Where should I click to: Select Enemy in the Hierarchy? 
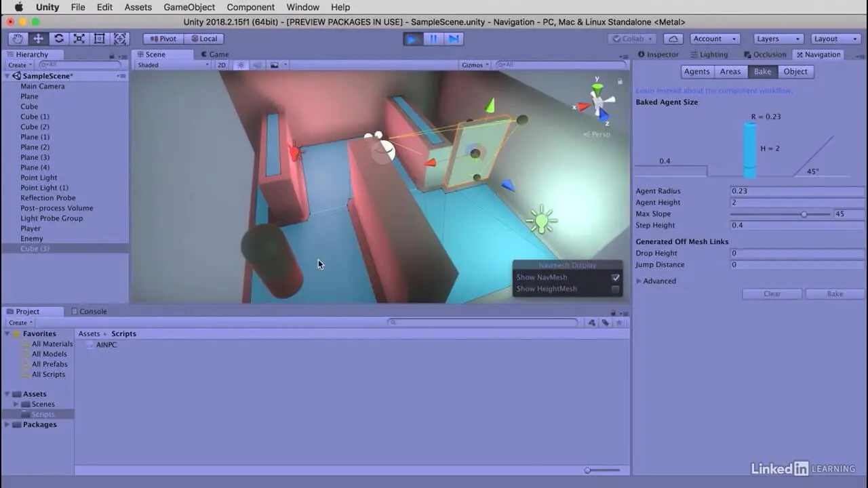[32, 239]
